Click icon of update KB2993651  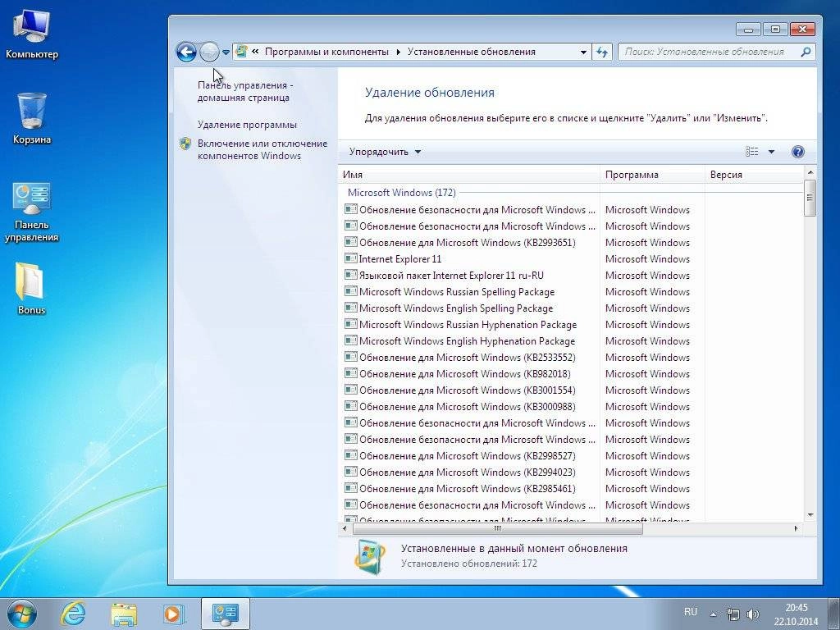point(351,242)
